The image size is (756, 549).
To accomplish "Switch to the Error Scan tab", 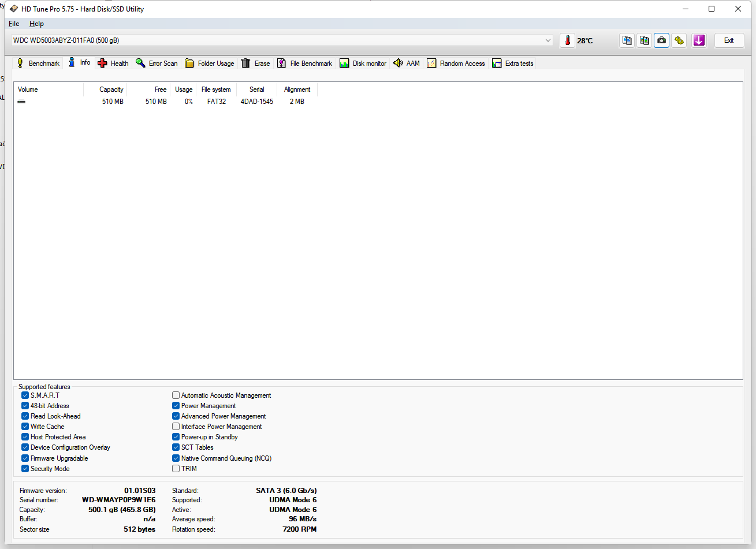I will [157, 64].
